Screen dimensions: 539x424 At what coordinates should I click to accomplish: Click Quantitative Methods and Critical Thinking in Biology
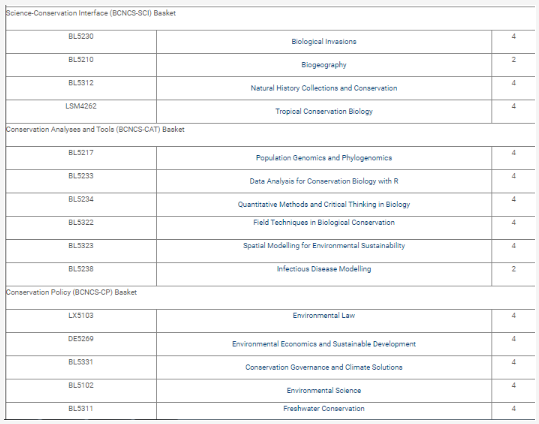tap(324, 205)
